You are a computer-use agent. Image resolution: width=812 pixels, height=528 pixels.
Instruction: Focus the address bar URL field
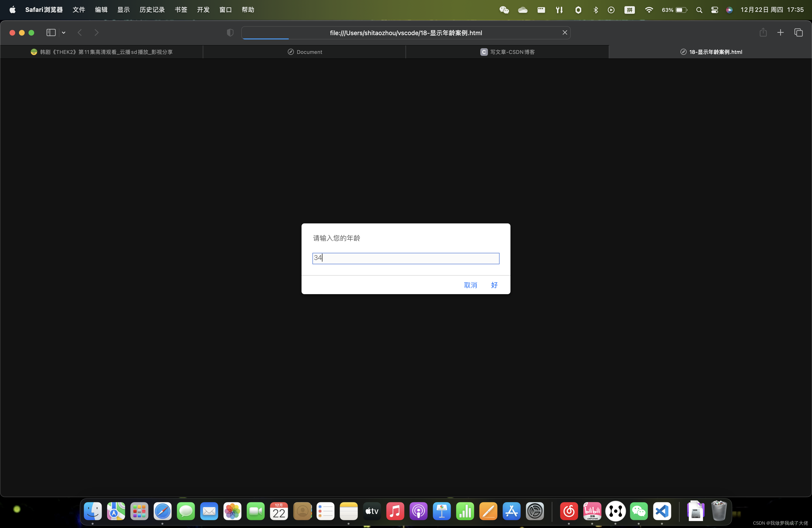(406, 33)
